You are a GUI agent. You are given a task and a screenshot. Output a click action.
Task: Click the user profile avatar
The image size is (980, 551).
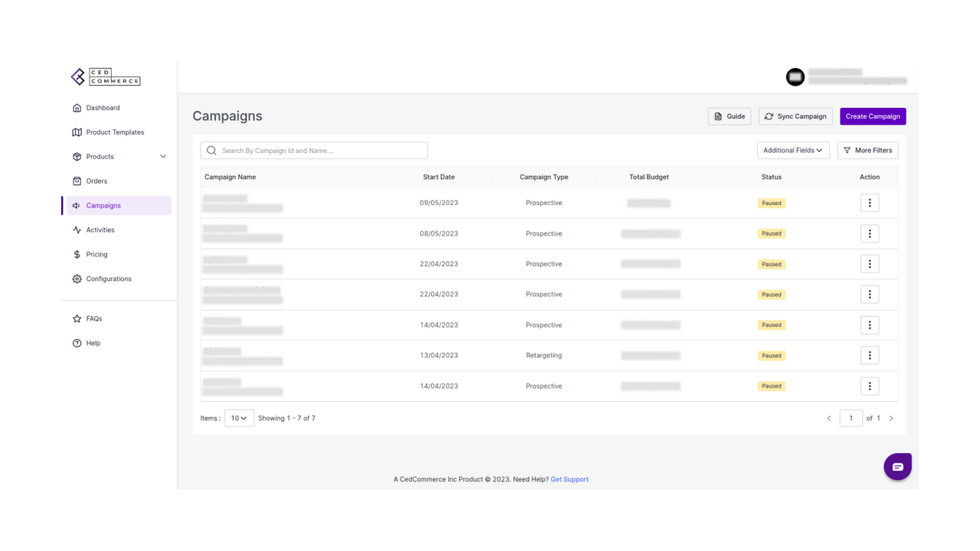pyautogui.click(x=795, y=77)
